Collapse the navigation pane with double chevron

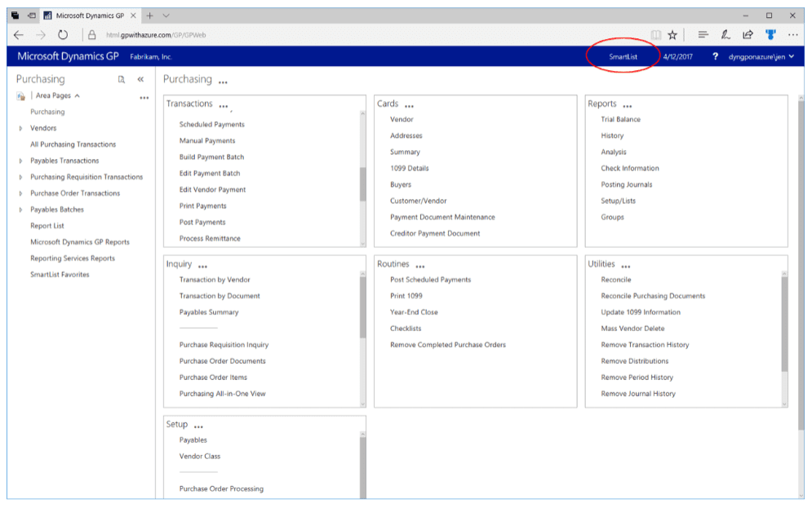pos(140,79)
